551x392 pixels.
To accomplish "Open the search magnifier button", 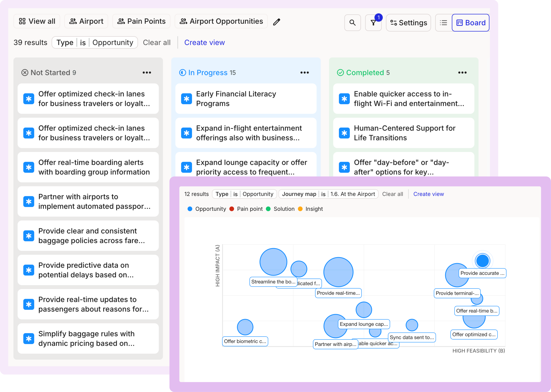I will (352, 23).
